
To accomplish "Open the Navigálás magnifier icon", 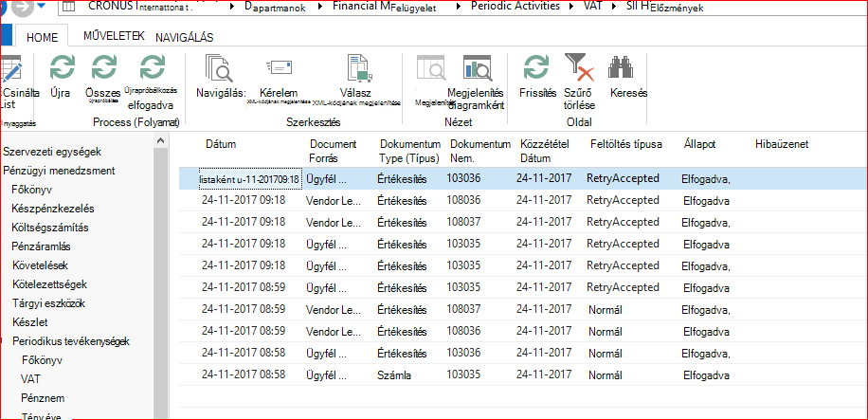I will click(219, 68).
